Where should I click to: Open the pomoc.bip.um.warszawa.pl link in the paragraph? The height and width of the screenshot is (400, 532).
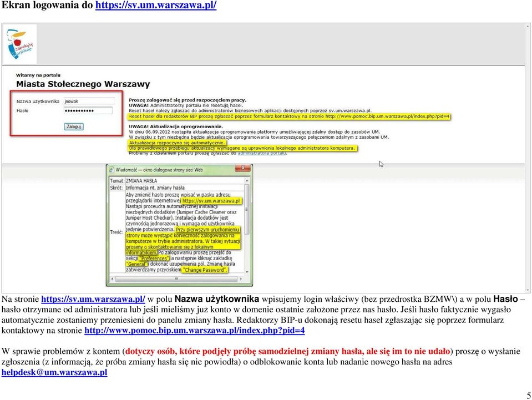pyautogui.click(x=194, y=331)
